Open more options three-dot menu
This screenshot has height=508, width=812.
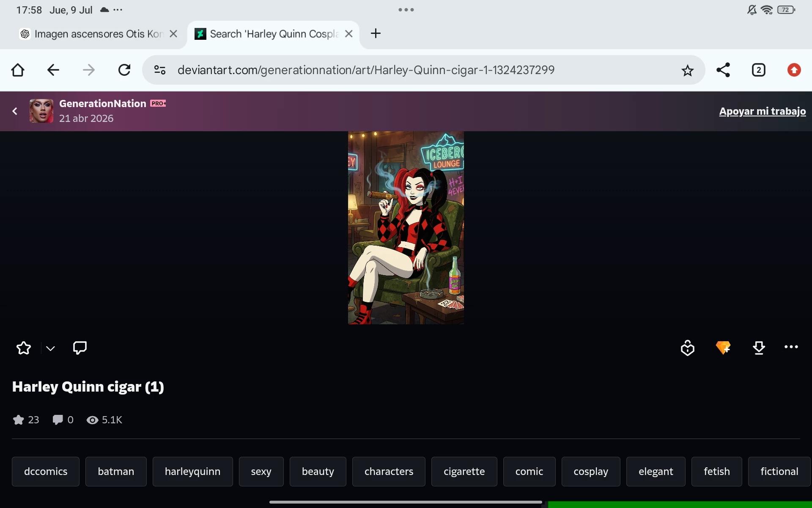(791, 347)
